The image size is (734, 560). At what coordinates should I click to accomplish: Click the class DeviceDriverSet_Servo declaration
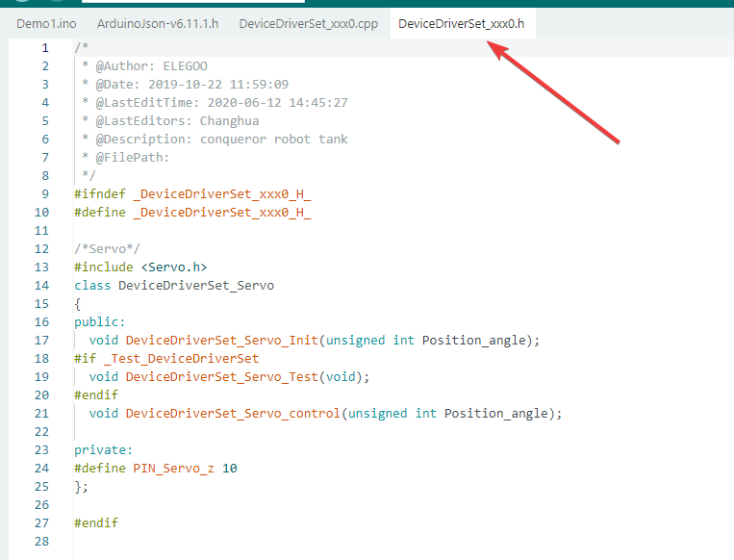[x=174, y=285]
